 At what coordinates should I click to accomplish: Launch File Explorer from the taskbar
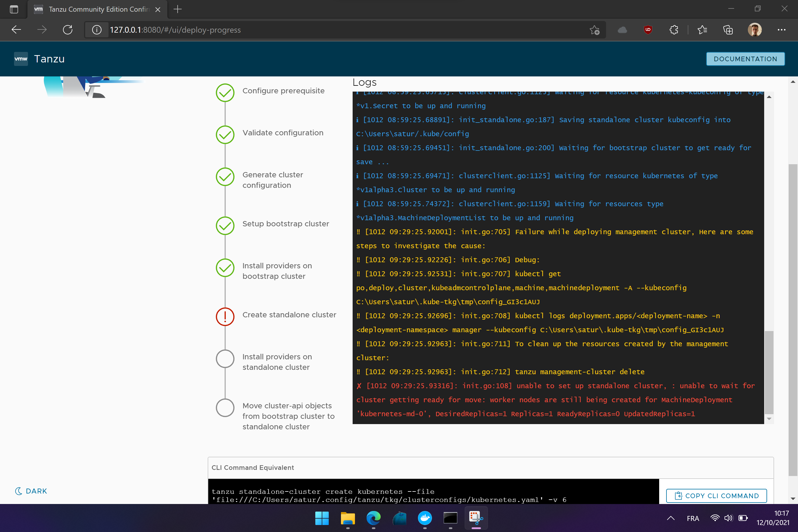[348, 518]
